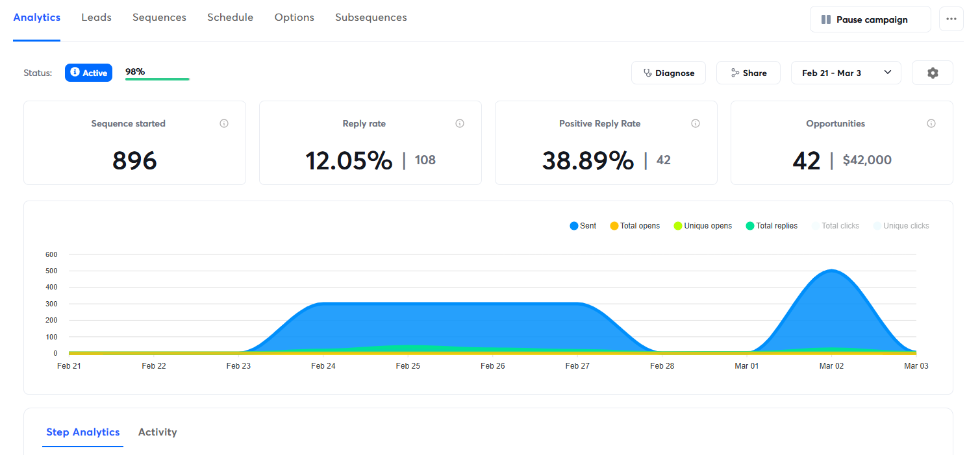Switch to the Leads tab

tap(96, 18)
